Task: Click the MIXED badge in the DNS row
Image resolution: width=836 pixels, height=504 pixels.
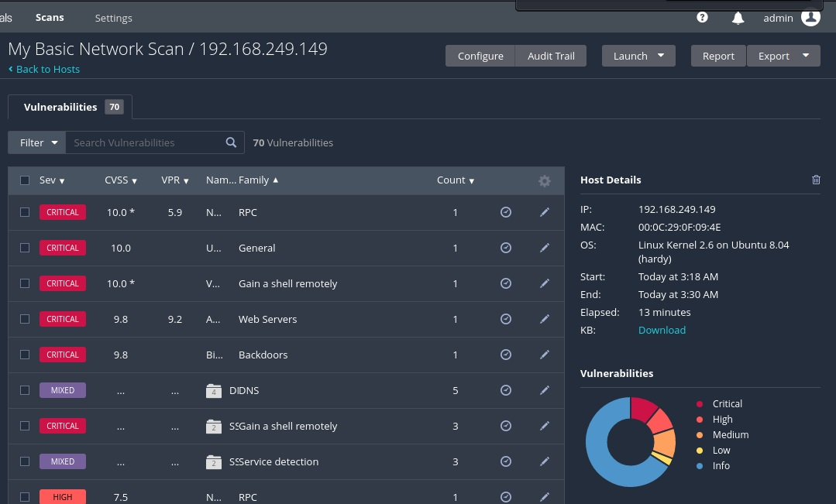Action: pos(63,390)
